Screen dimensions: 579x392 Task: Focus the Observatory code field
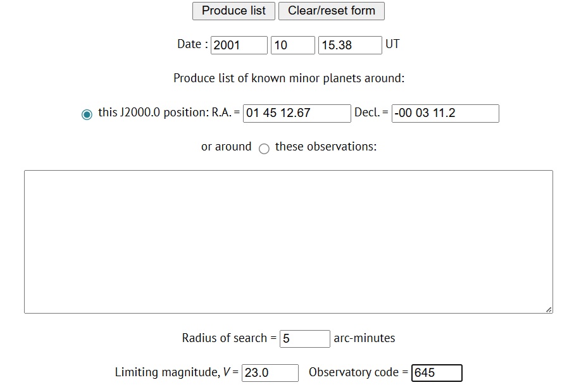pyautogui.click(x=437, y=373)
